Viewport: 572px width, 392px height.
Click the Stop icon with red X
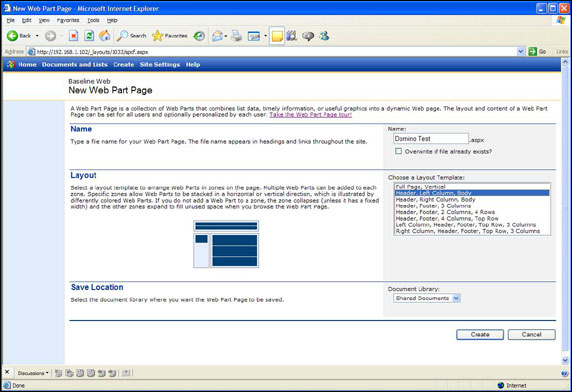74,36
